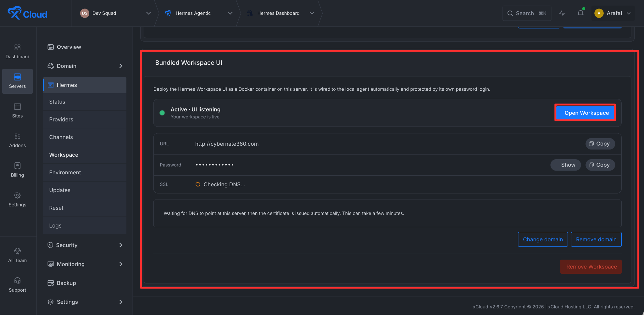Click the Monitoring menu icon
644x315 pixels.
coord(51,264)
